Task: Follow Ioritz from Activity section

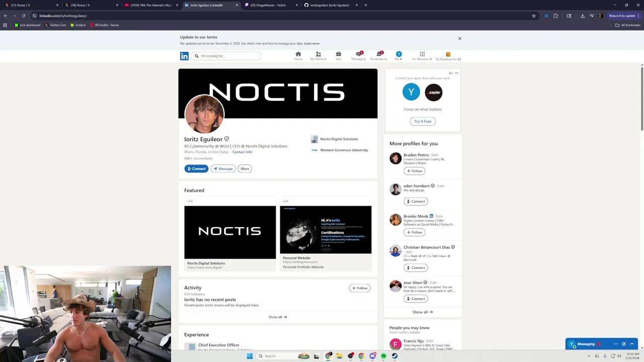Action: click(360, 288)
